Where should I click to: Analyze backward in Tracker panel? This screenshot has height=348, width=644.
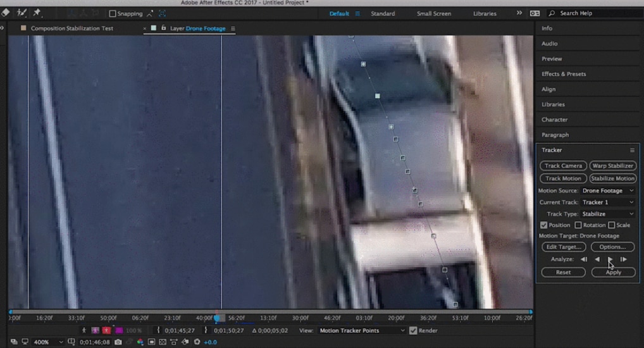[597, 259]
